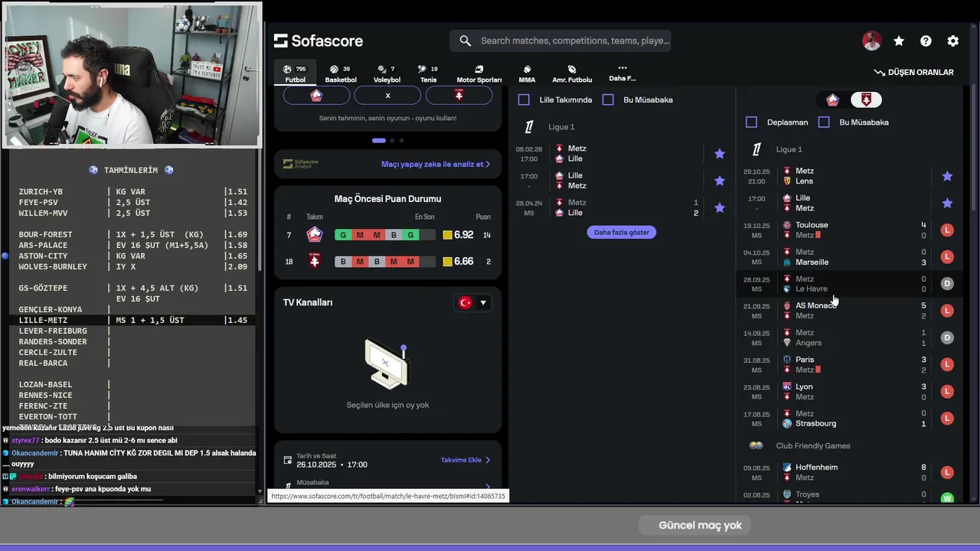This screenshot has width=980, height=551.
Task: Click the calendar icon beside Tarih ve Saat
Action: (288, 460)
